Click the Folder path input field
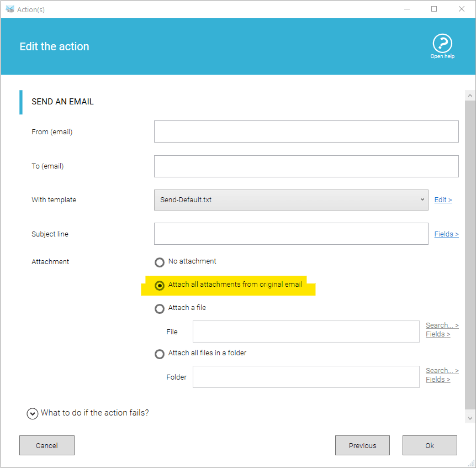This screenshot has width=476, height=468. [x=306, y=377]
